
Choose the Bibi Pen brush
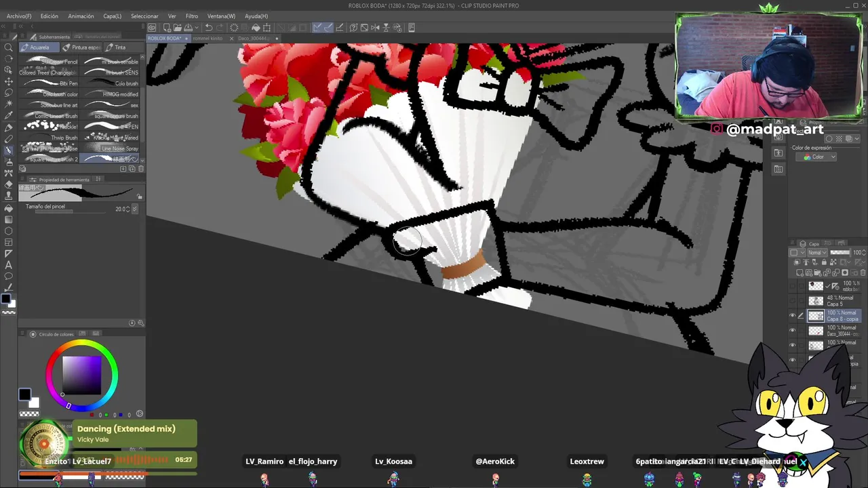tap(50, 83)
